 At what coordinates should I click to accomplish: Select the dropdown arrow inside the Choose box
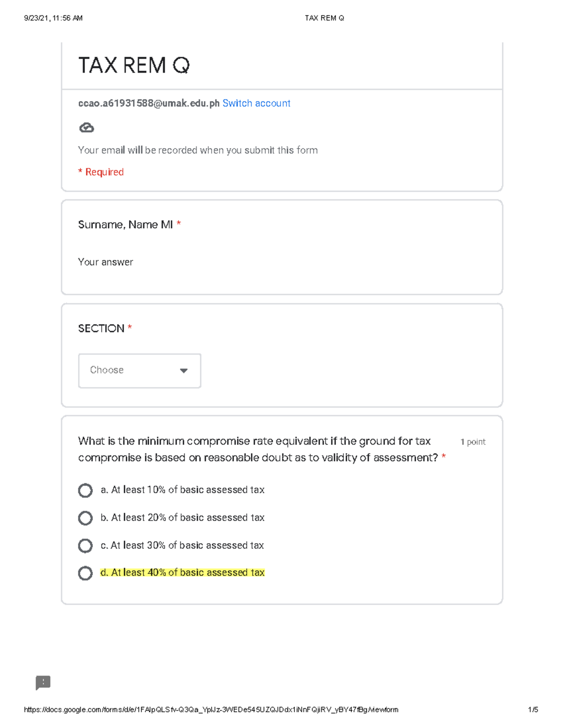point(184,371)
